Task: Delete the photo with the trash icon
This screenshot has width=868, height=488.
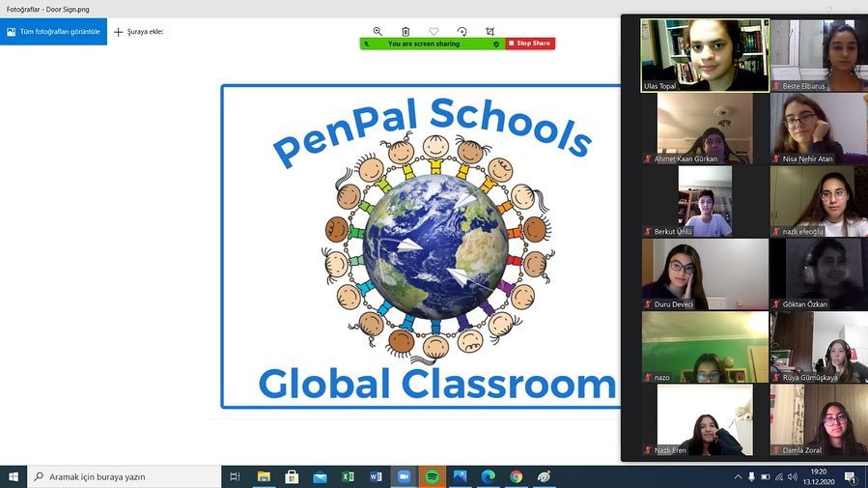Action: click(x=406, y=32)
